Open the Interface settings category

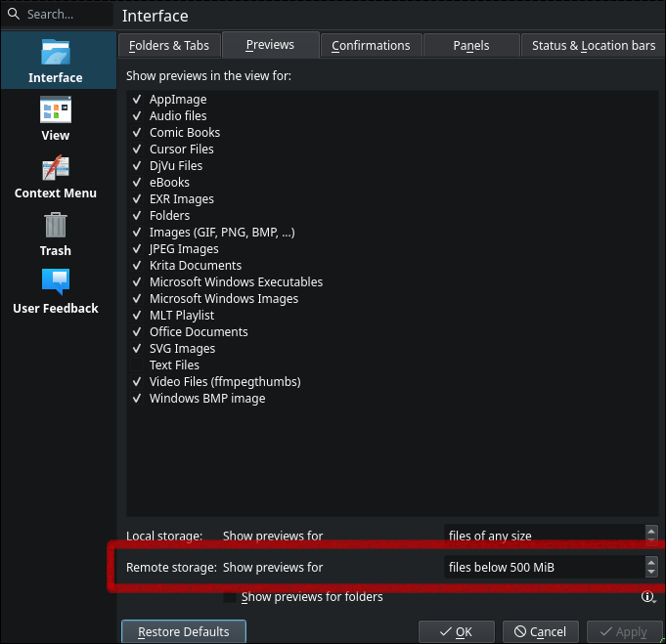point(56,61)
